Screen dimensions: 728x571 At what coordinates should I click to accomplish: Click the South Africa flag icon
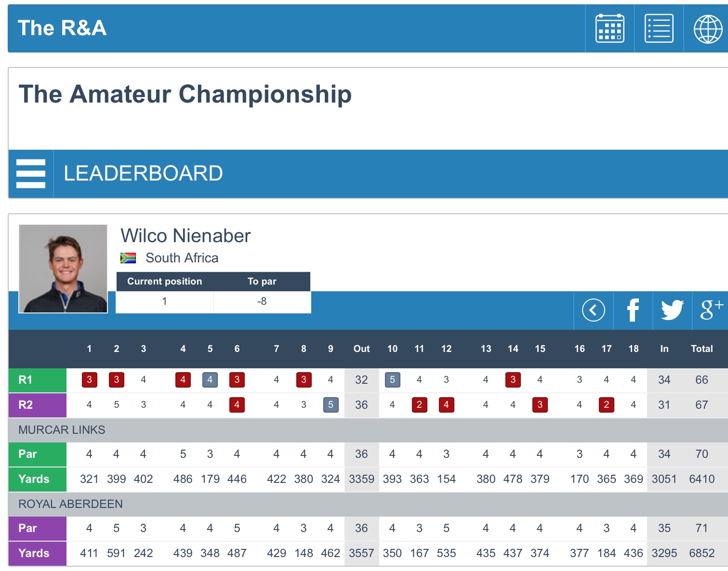point(128,258)
